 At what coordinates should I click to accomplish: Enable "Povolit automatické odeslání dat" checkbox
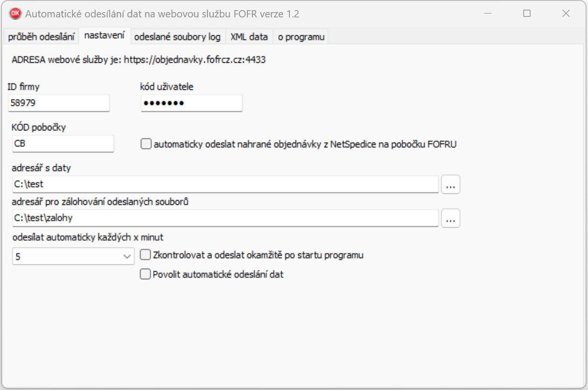(x=145, y=274)
